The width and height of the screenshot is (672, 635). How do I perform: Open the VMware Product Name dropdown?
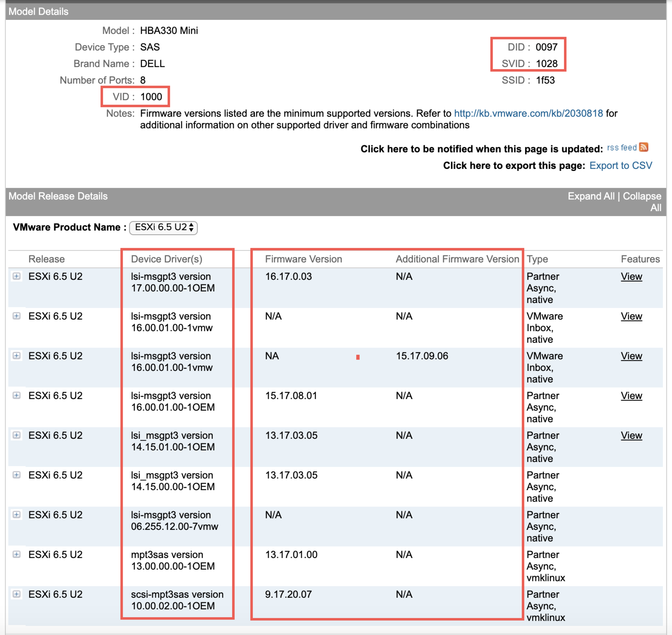(163, 227)
